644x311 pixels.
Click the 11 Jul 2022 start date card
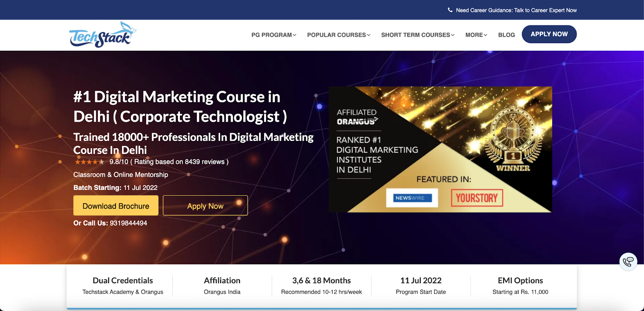[421, 286]
